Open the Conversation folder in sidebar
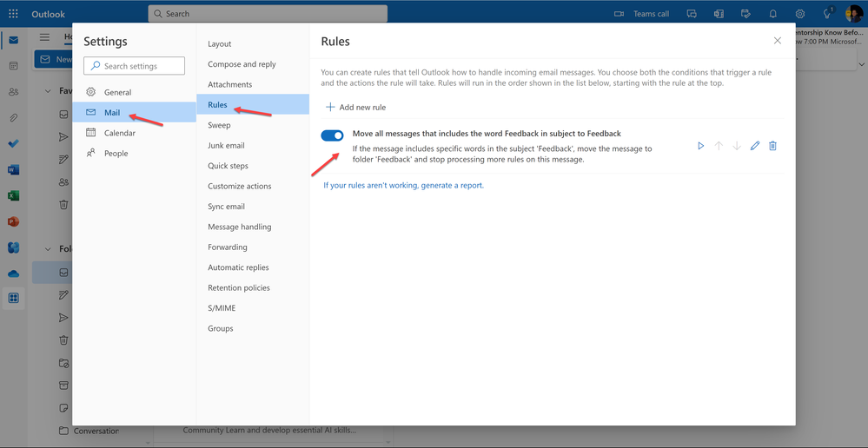Image resolution: width=868 pixels, height=448 pixels. coord(89,431)
